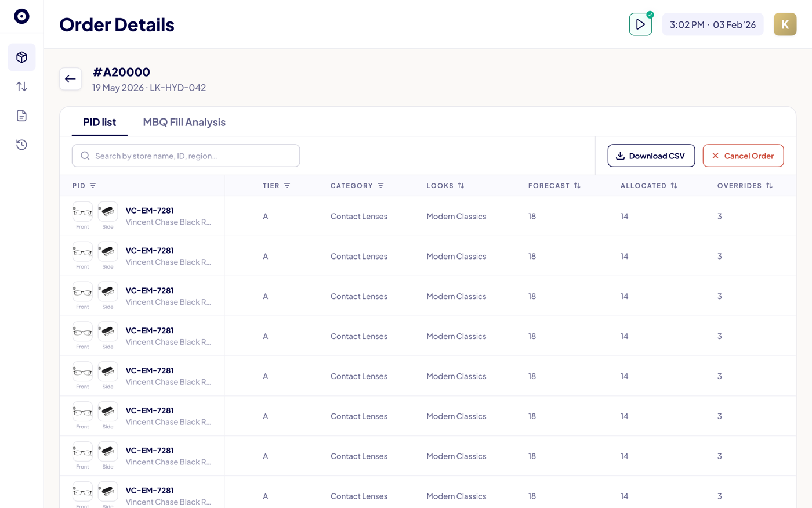
Task: Open the document icon in sidebar
Action: pyautogui.click(x=21, y=116)
